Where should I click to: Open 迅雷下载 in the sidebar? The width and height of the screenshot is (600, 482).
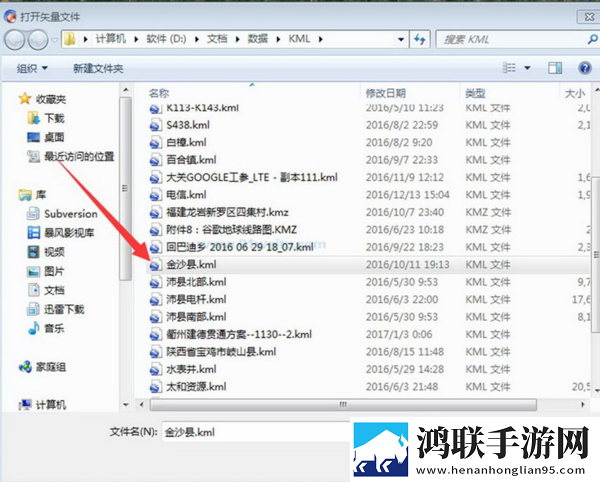[x=56, y=309]
